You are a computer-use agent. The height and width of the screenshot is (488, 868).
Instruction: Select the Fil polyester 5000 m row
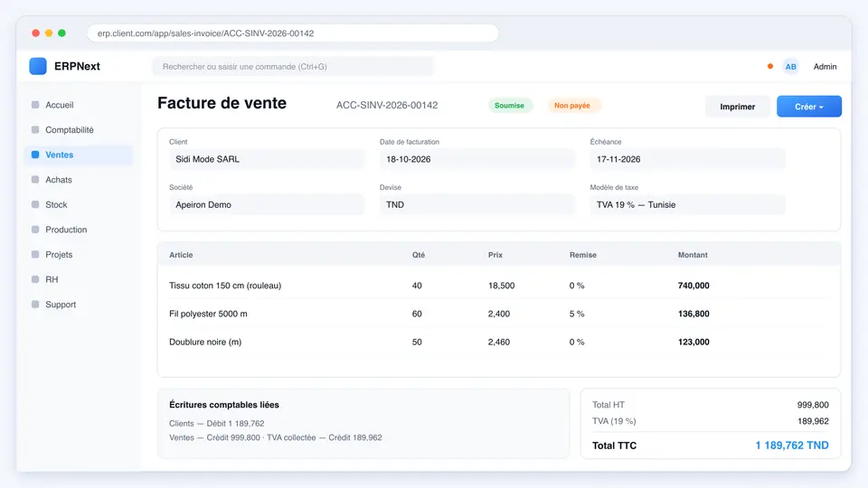point(499,314)
